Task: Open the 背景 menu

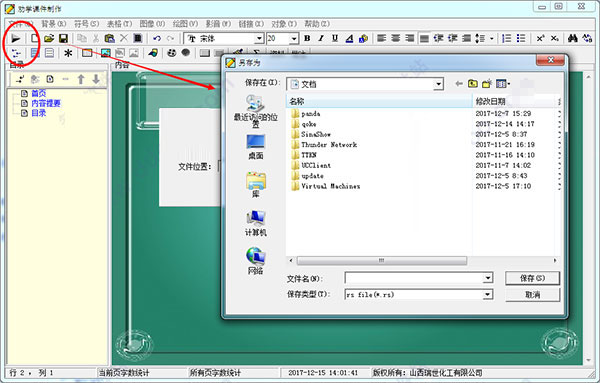Action: tap(54, 24)
